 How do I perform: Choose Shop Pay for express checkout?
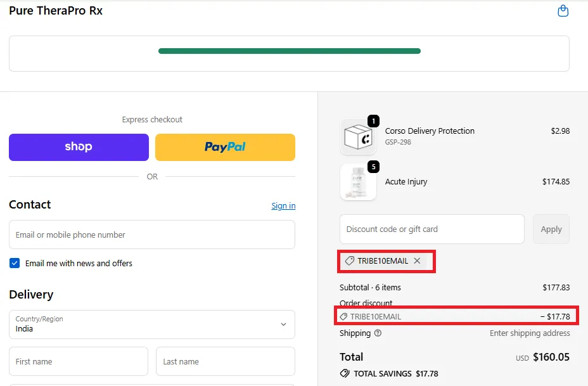(x=79, y=146)
